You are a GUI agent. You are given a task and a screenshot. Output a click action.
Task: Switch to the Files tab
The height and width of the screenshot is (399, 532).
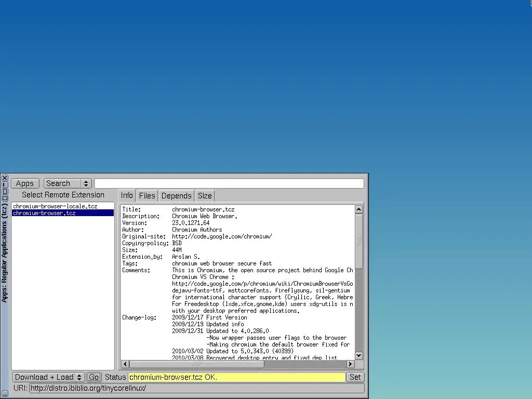[x=147, y=196]
